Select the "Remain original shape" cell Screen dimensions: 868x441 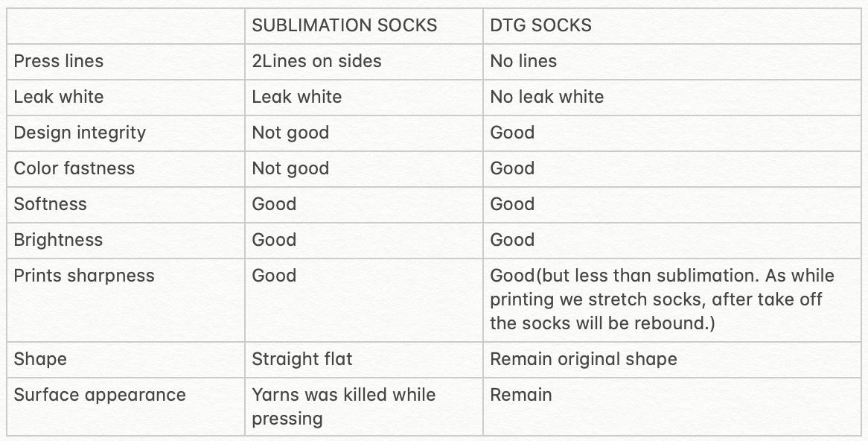click(584, 359)
